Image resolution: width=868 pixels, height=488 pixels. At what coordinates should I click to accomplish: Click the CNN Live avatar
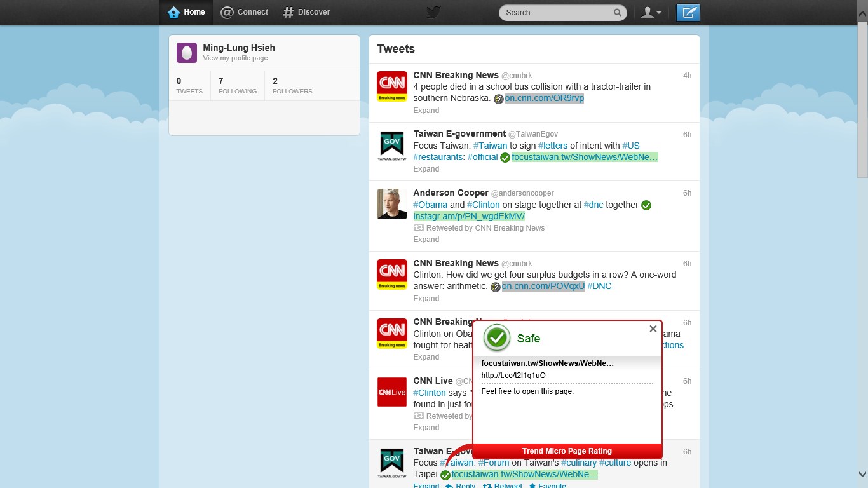tap(392, 392)
